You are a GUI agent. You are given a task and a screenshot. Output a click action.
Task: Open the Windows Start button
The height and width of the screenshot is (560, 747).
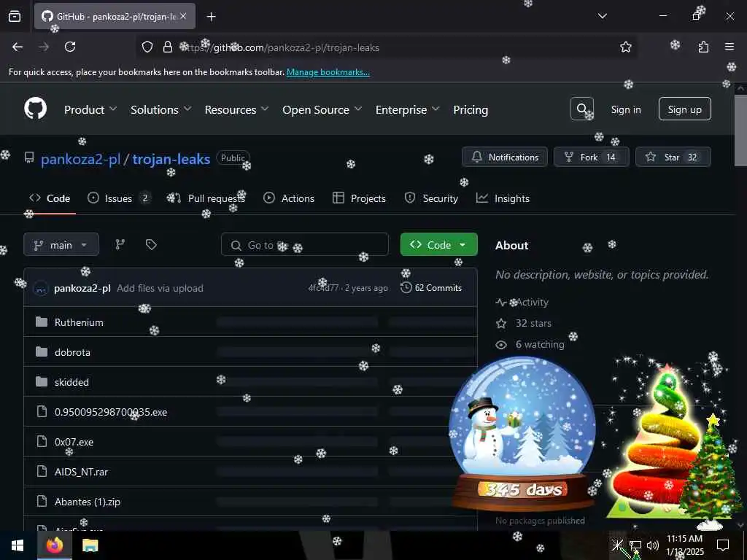tap(18, 545)
